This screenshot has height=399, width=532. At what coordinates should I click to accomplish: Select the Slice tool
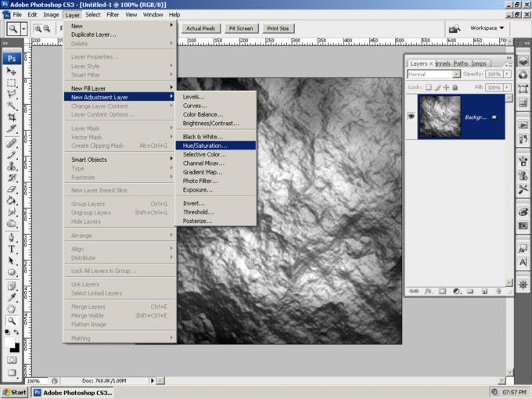[12, 128]
